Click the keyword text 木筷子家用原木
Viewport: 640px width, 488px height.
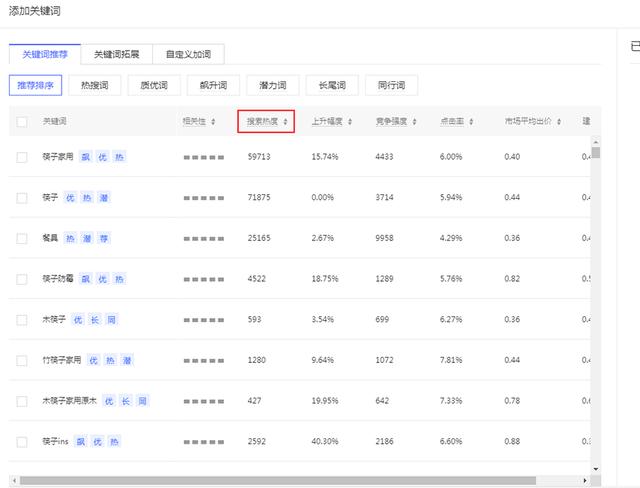[69, 401]
